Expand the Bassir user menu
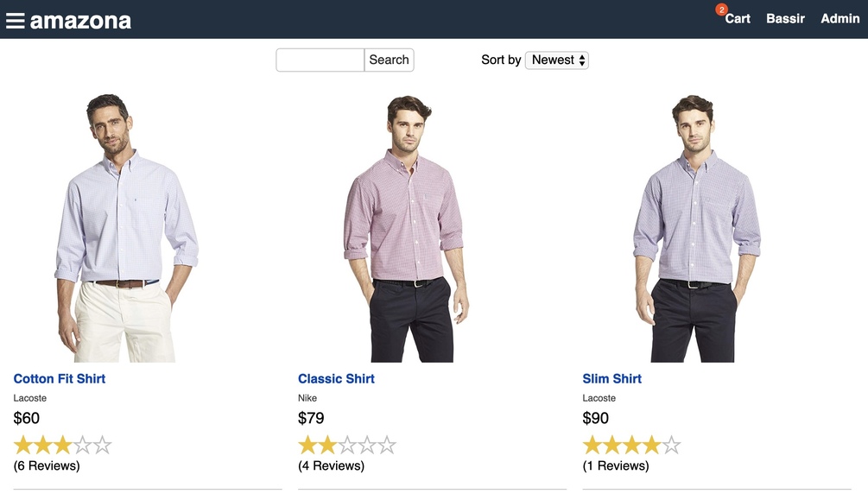This screenshot has width=868, height=500. coord(785,18)
